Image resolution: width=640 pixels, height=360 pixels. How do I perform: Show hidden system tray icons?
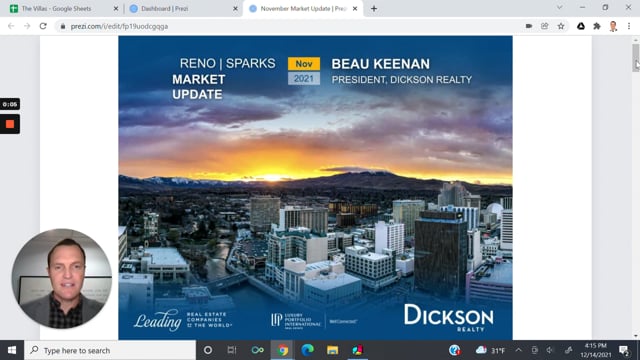518,350
